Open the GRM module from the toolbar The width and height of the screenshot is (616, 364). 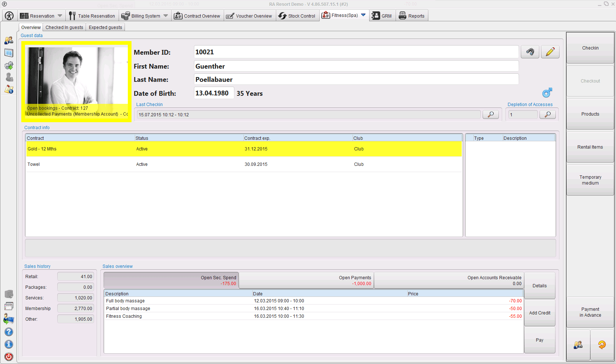pos(382,15)
